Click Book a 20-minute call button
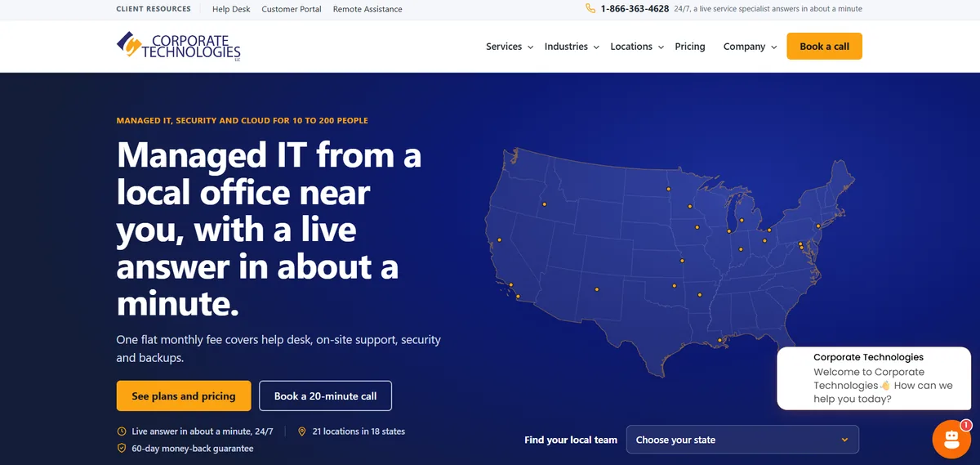Screen dimensions: 980x465 point(325,396)
